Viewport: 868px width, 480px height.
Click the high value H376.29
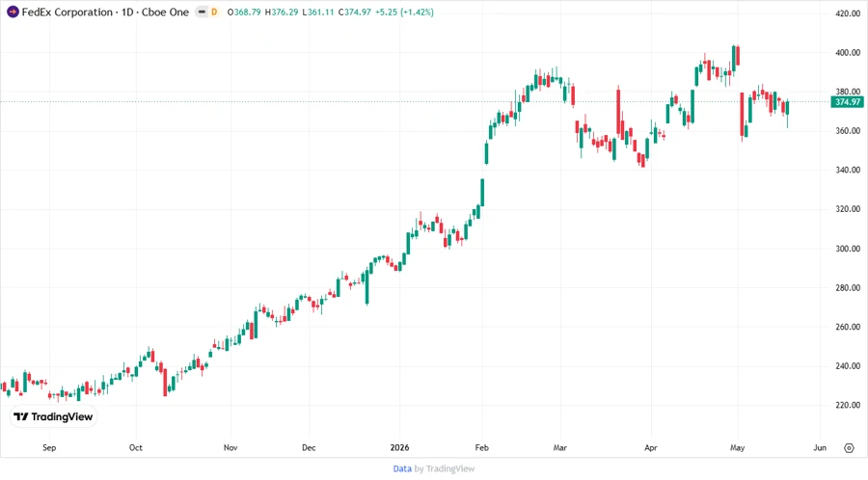pyautogui.click(x=282, y=12)
